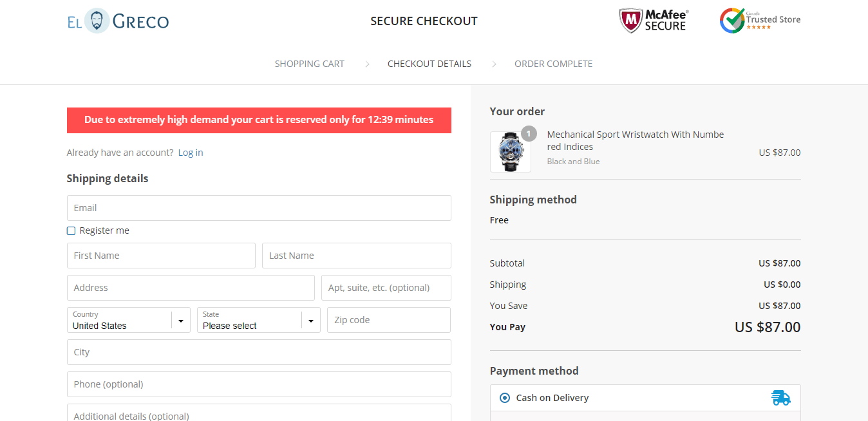The image size is (868, 421).
Task: Click the El Greco logo
Action: (x=118, y=21)
